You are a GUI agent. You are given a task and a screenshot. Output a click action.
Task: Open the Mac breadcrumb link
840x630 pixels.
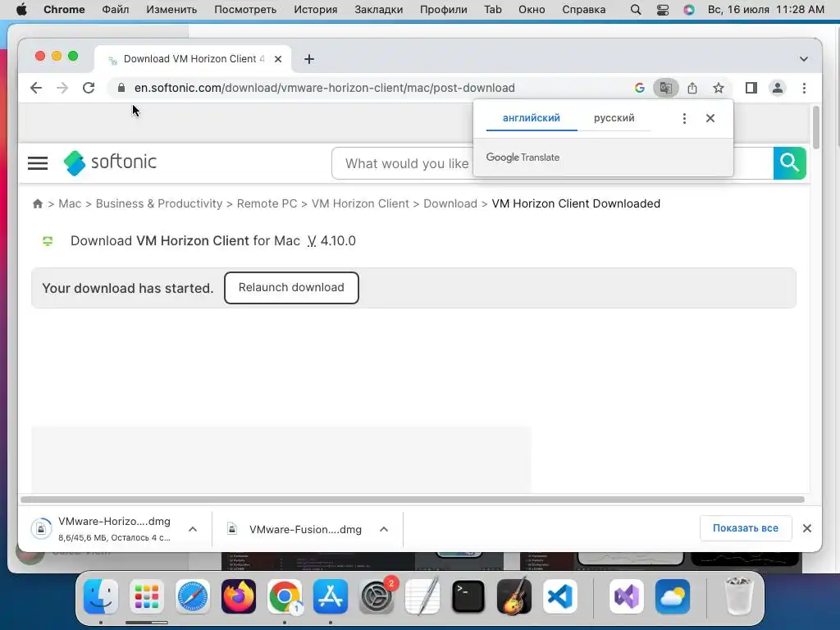coord(70,203)
